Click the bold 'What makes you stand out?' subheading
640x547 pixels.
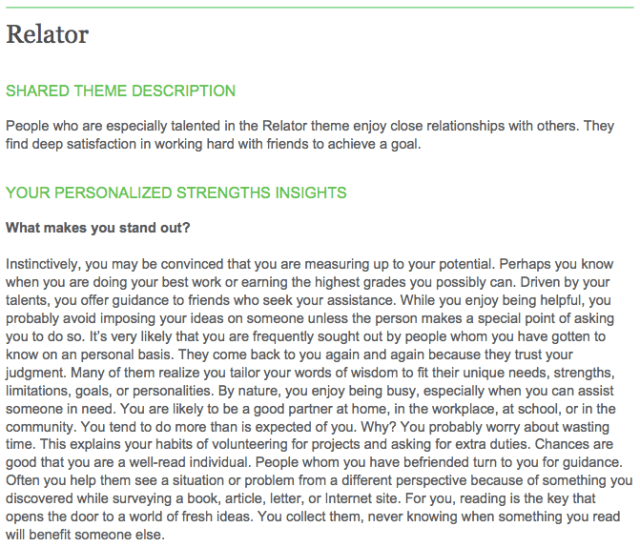click(98, 226)
